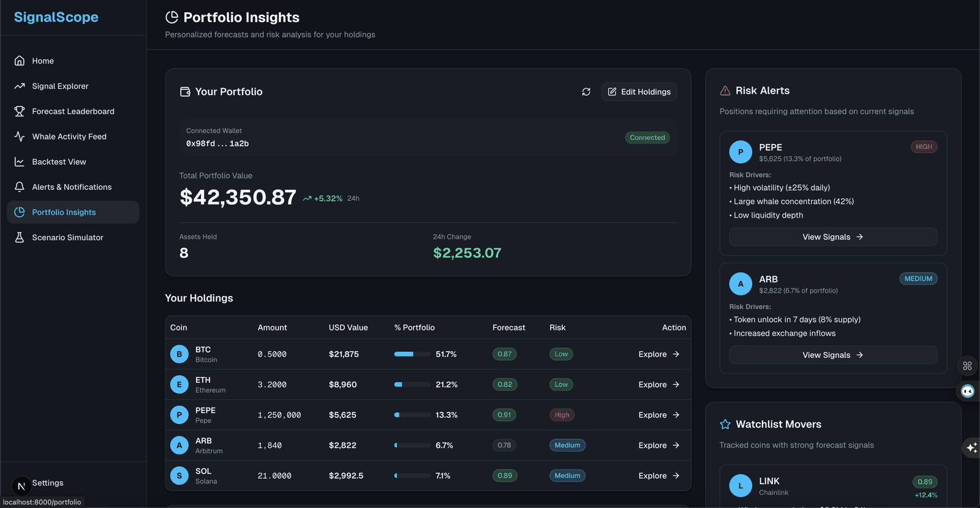
Task: Click the Alerts & Notifications bell icon
Action: [20, 187]
